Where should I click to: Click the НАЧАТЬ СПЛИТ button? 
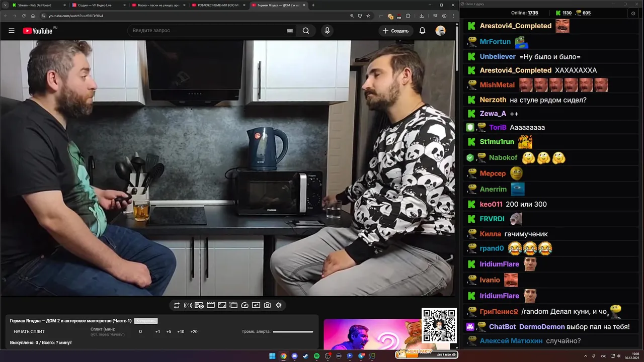click(29, 332)
